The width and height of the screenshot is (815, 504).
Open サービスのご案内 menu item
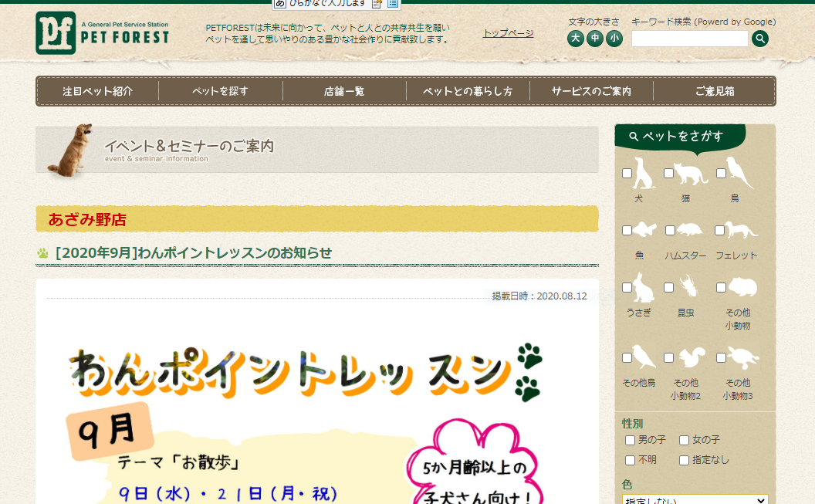coord(591,91)
